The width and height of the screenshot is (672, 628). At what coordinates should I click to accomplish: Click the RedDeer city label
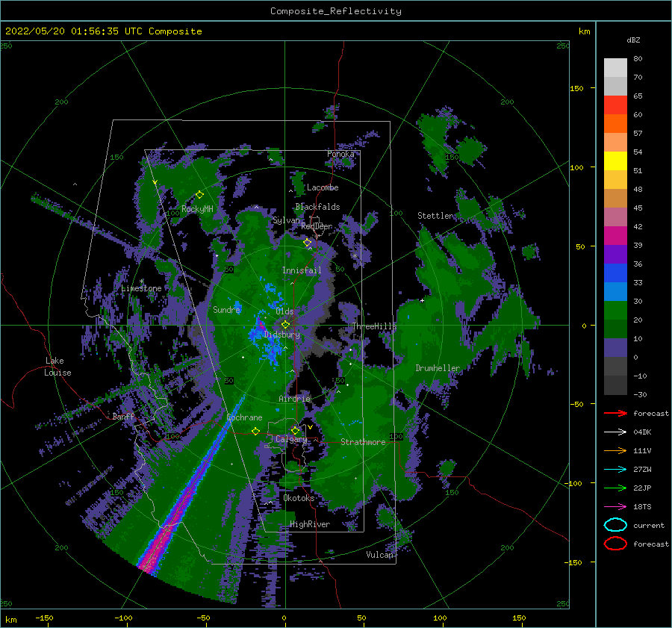[x=317, y=226]
